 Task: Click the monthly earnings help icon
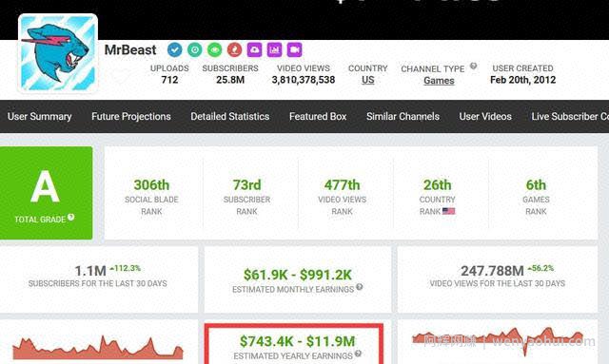click(x=360, y=287)
